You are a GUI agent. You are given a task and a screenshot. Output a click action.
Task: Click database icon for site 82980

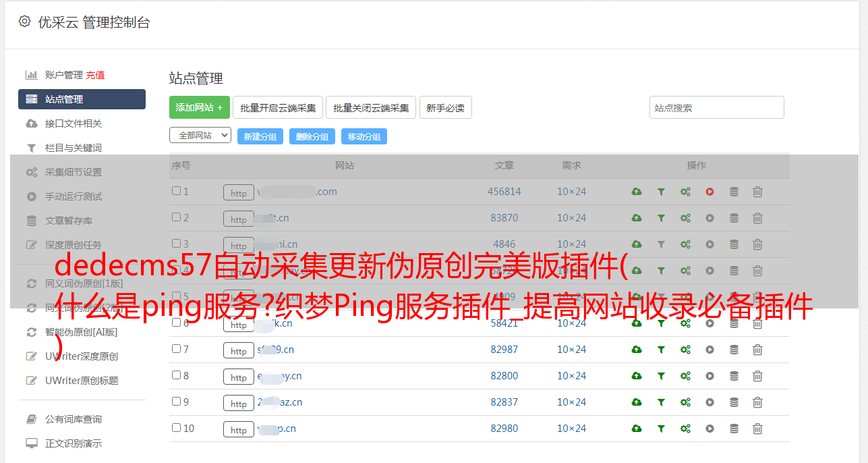point(734,429)
